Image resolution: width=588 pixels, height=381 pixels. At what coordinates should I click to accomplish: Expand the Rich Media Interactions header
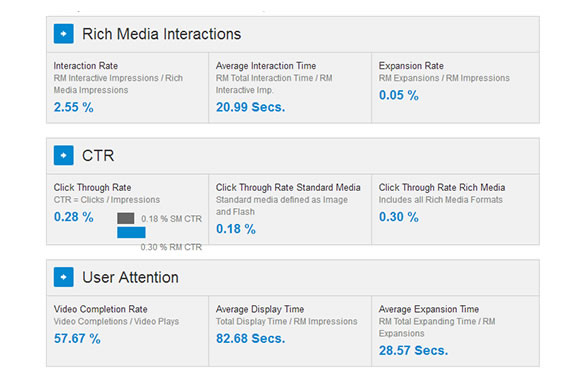[x=293, y=34]
